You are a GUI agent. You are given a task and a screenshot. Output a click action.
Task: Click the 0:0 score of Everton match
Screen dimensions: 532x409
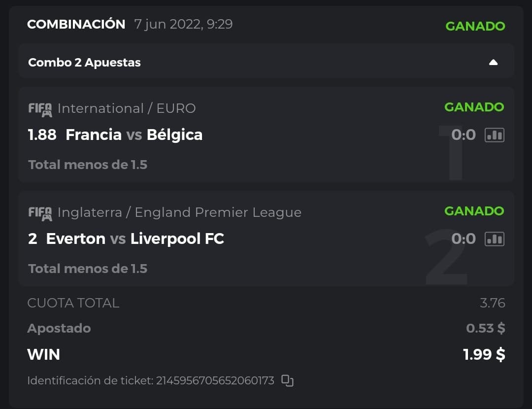click(x=464, y=239)
